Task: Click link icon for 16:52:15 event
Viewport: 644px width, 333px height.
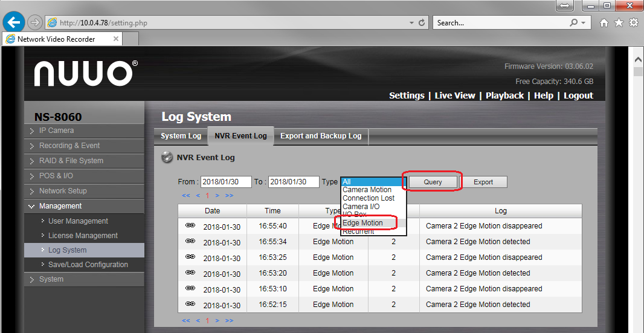Action: [190, 304]
